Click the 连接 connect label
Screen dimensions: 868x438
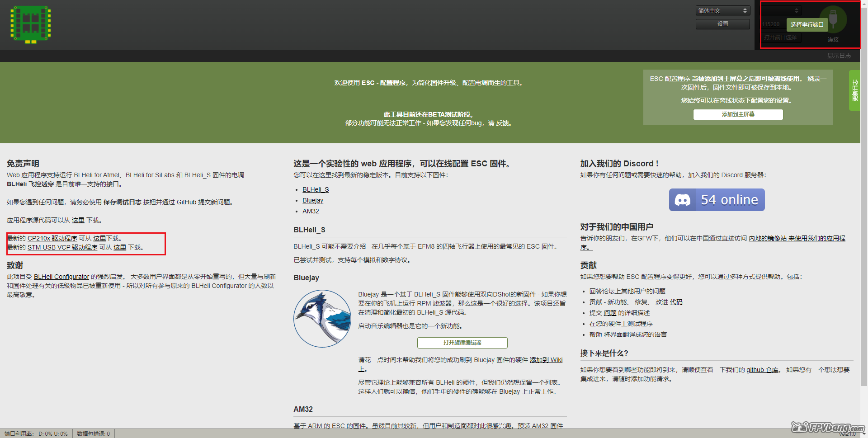(x=833, y=39)
